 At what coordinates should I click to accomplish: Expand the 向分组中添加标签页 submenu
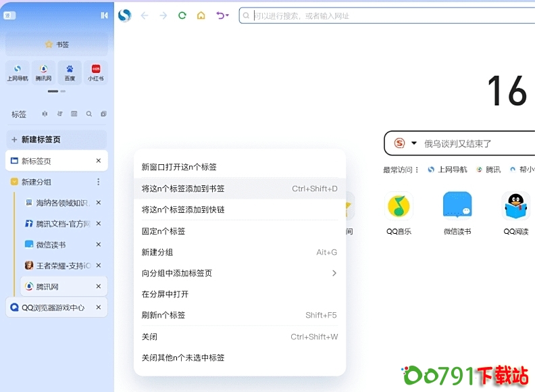point(334,273)
